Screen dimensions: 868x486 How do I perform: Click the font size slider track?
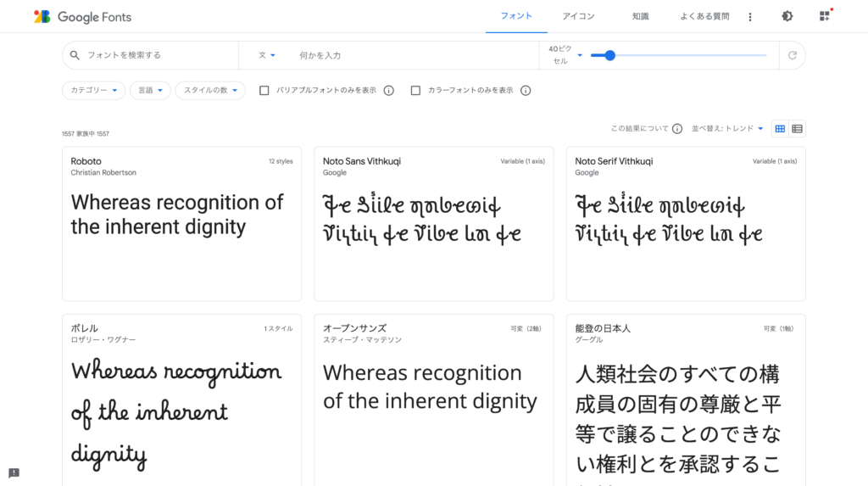point(687,55)
